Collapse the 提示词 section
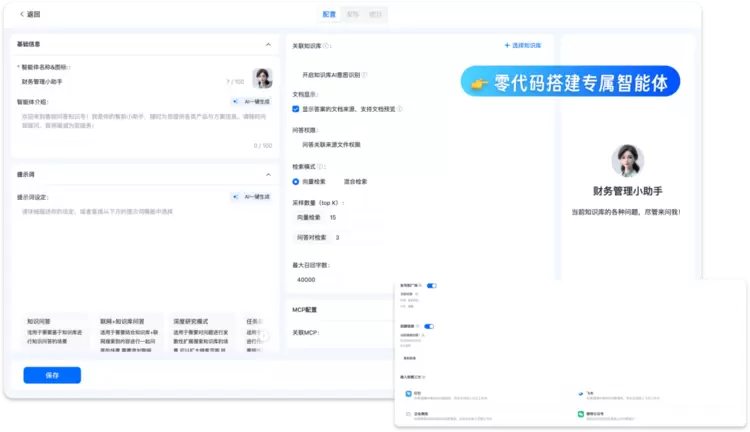 point(267,174)
